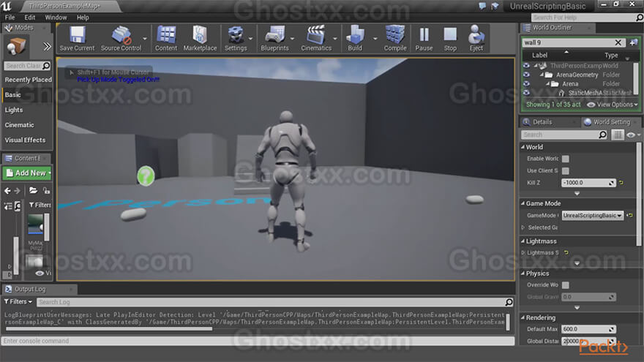Toggle the Enable World checkbox
644x362 pixels.
tap(566, 159)
